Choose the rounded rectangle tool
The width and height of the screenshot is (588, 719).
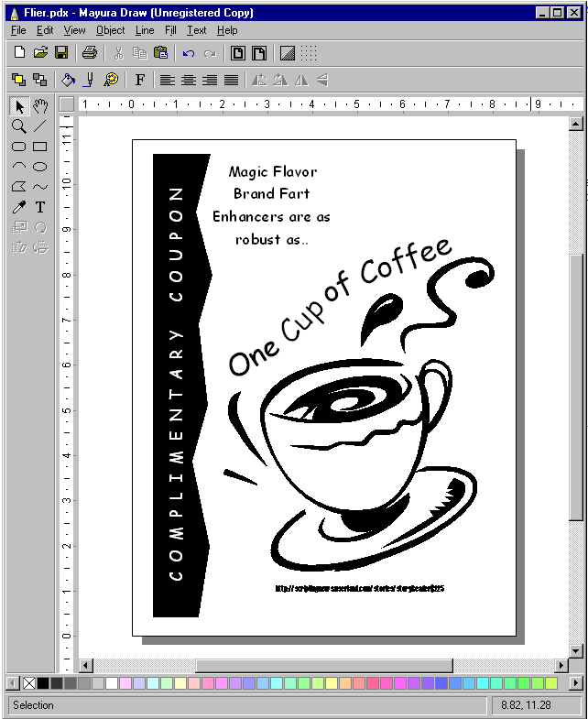[x=18, y=147]
